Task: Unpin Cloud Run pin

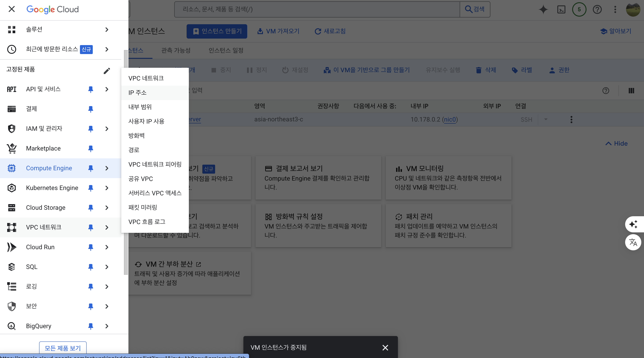Action: pos(90,247)
